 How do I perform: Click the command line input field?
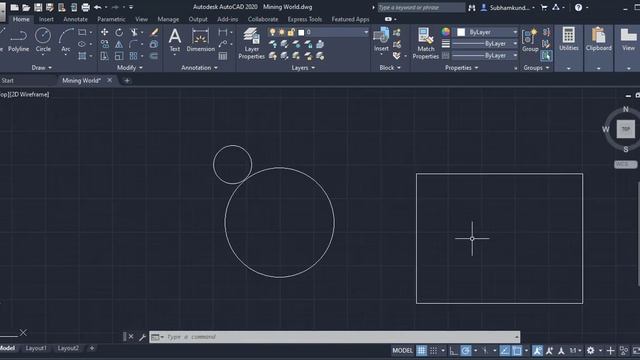334,337
